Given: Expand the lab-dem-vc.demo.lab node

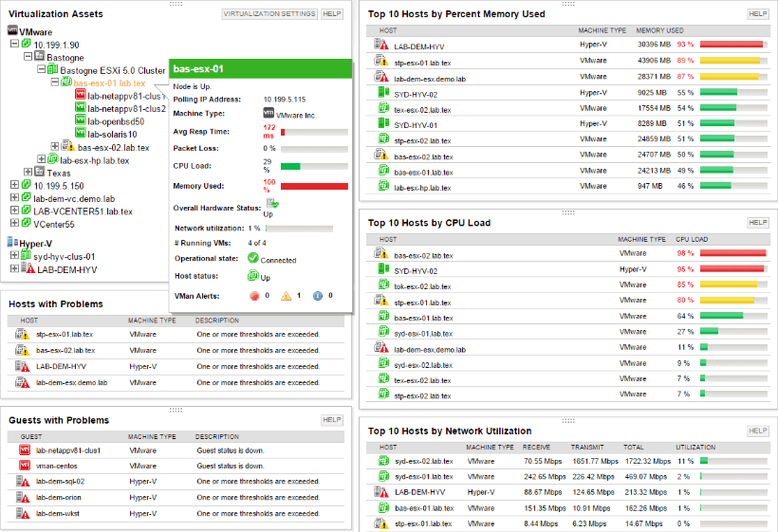Looking at the screenshot, I should [x=14, y=197].
